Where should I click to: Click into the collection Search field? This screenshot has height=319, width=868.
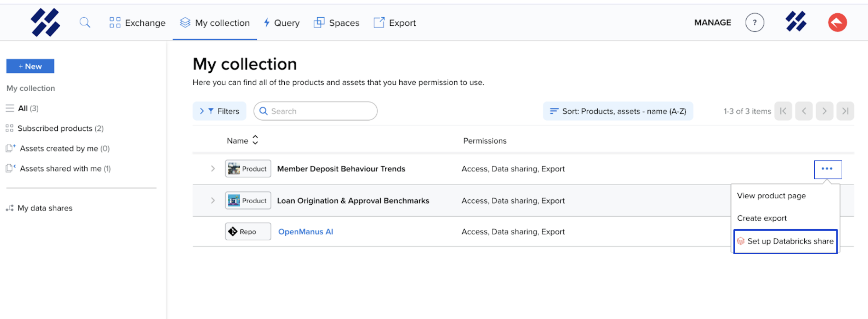tap(320, 111)
